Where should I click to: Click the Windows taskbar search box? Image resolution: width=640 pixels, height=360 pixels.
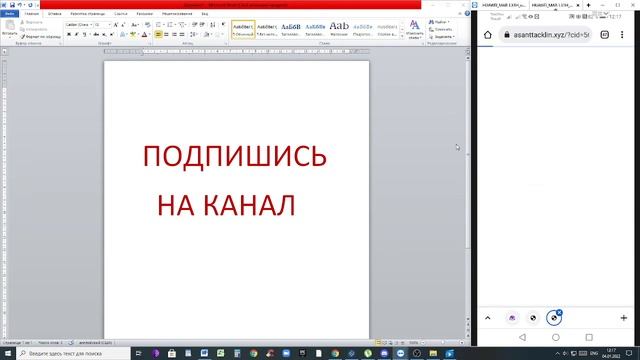pyautogui.click(x=73, y=353)
